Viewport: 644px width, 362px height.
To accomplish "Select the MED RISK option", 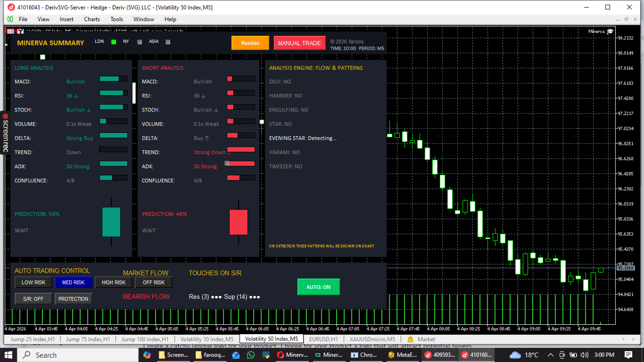I will pyautogui.click(x=74, y=282).
